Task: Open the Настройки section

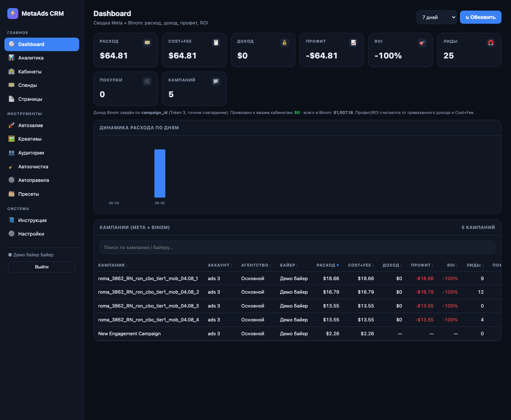Action: [x=42, y=234]
